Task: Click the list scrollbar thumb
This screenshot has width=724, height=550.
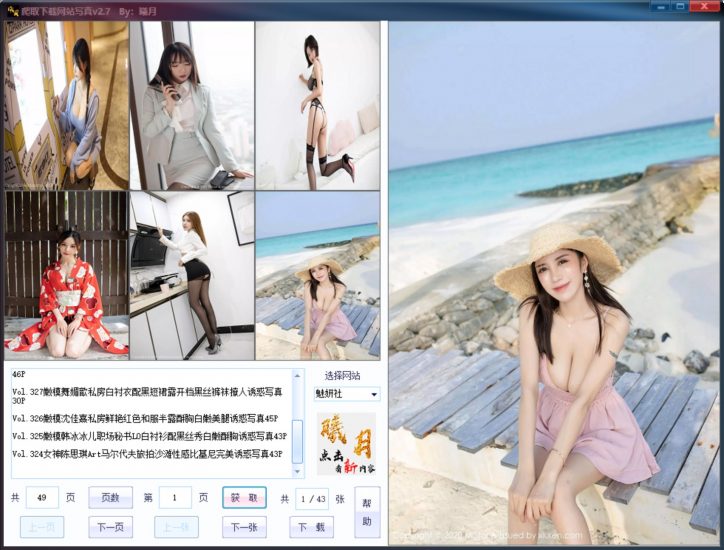Action: 298,441
